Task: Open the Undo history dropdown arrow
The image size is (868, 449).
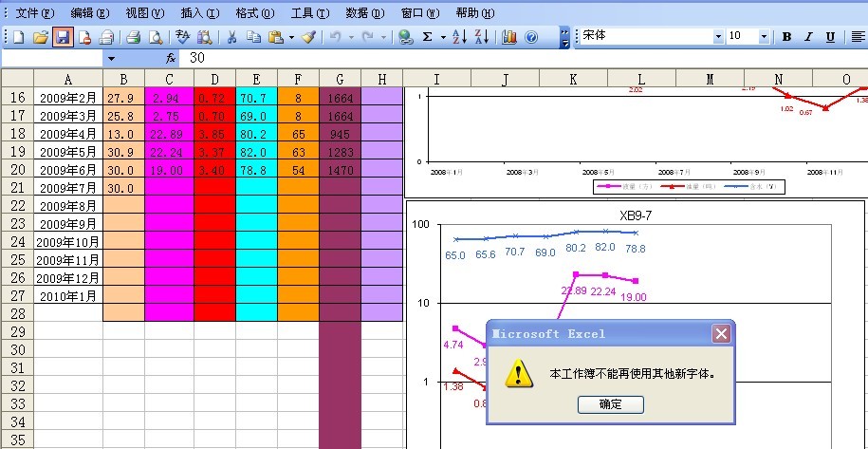Action: click(x=352, y=38)
